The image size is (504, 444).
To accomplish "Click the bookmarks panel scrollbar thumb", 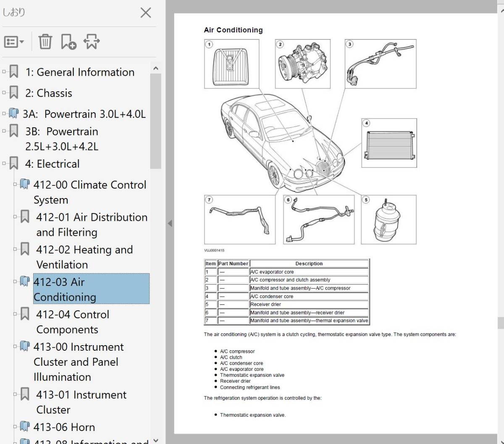I will point(156,122).
